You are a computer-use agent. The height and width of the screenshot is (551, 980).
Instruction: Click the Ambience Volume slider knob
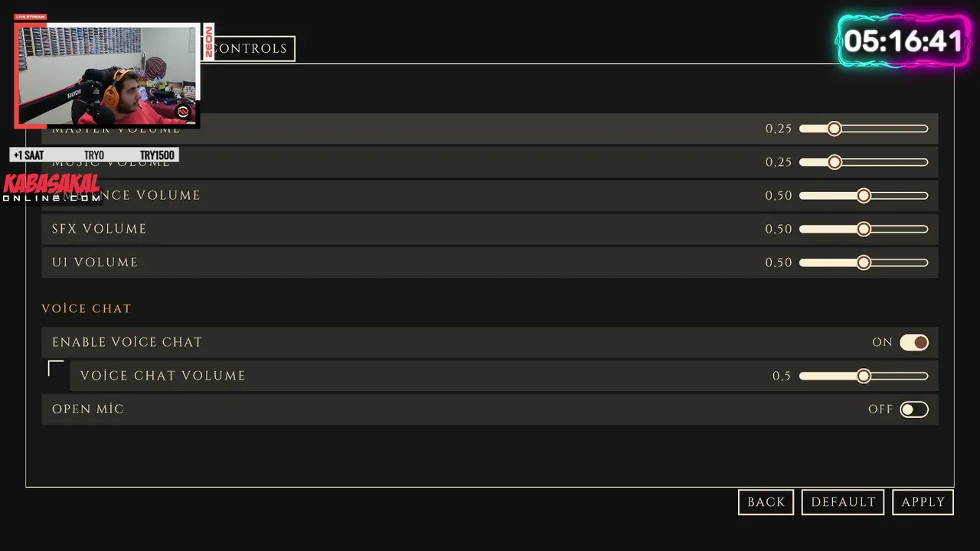(864, 196)
